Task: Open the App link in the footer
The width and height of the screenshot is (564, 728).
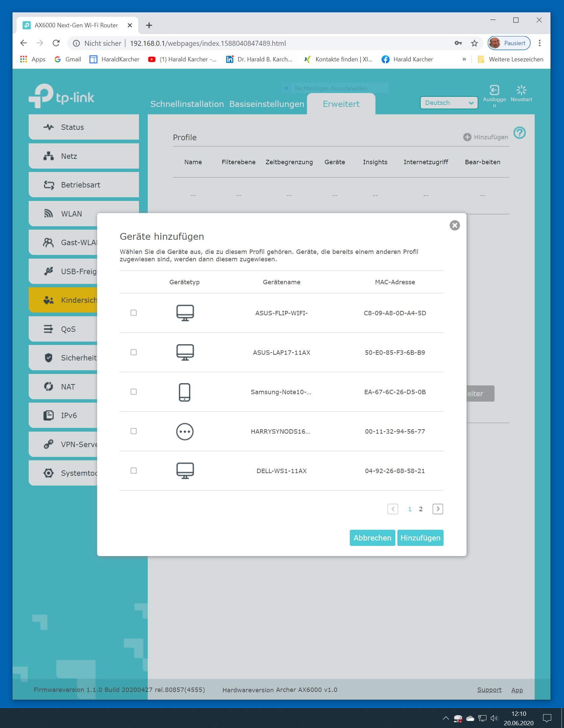Action: coord(517,690)
